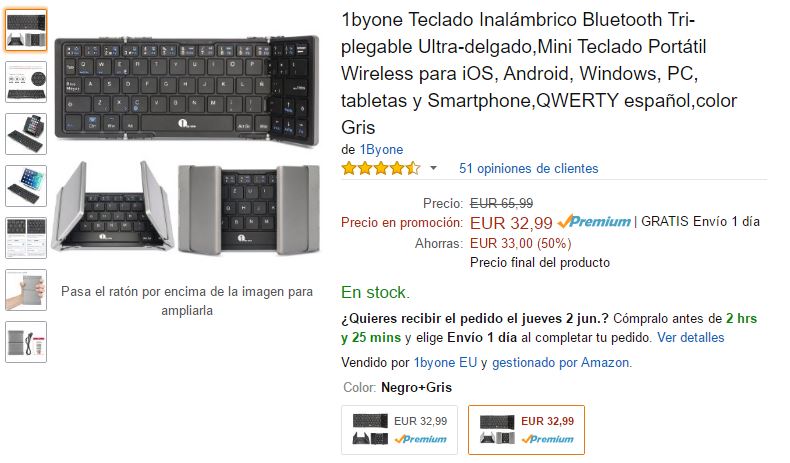Click the Premium logo beside the promotion price
Screen dimensions: 790x463
tap(594, 222)
